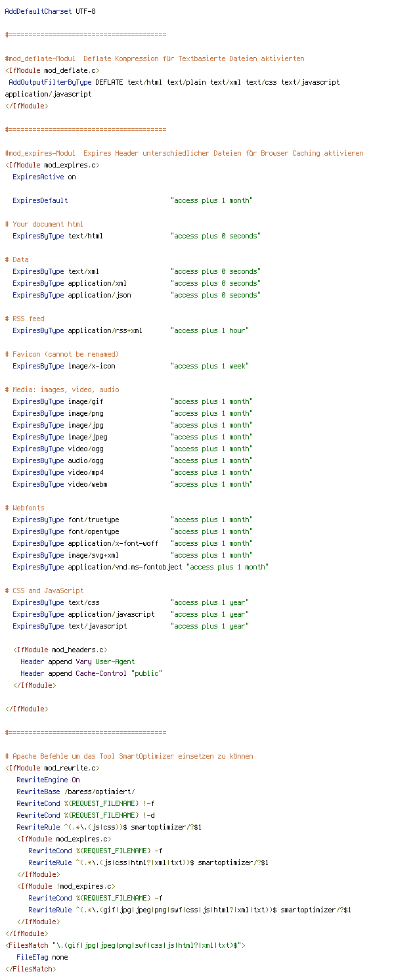Click the video/webm MIME type
394x980 pixels.
click(87, 484)
